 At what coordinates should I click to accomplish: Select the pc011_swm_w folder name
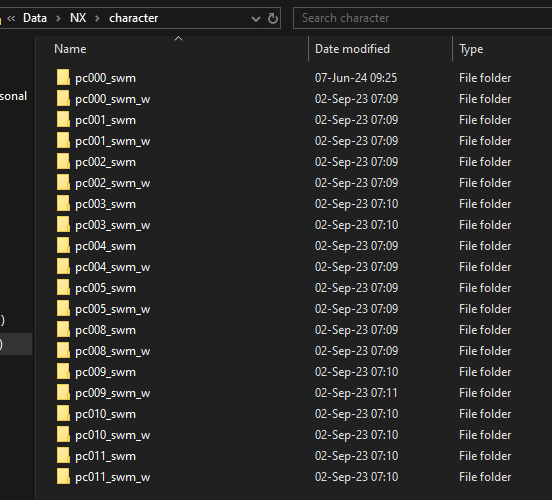(x=113, y=477)
